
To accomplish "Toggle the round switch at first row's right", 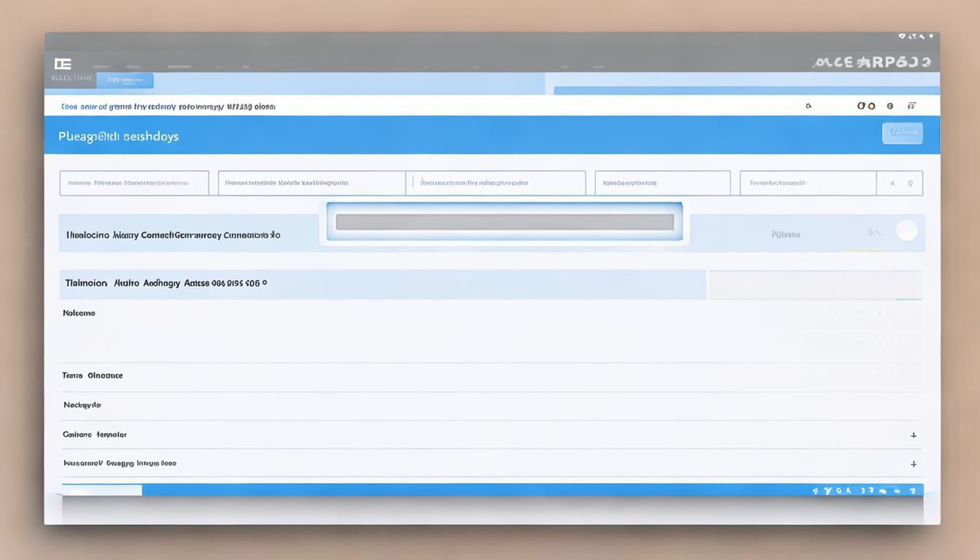I will (906, 230).
